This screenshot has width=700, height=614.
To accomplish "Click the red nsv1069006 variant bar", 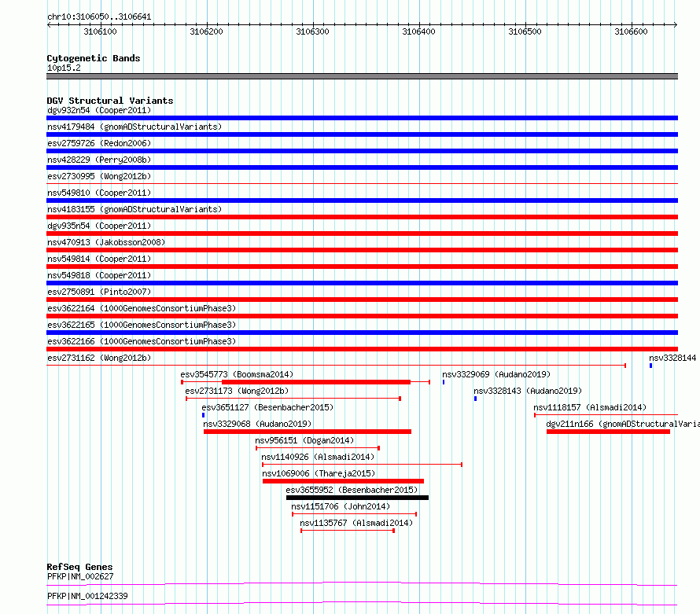I will tap(343, 481).
